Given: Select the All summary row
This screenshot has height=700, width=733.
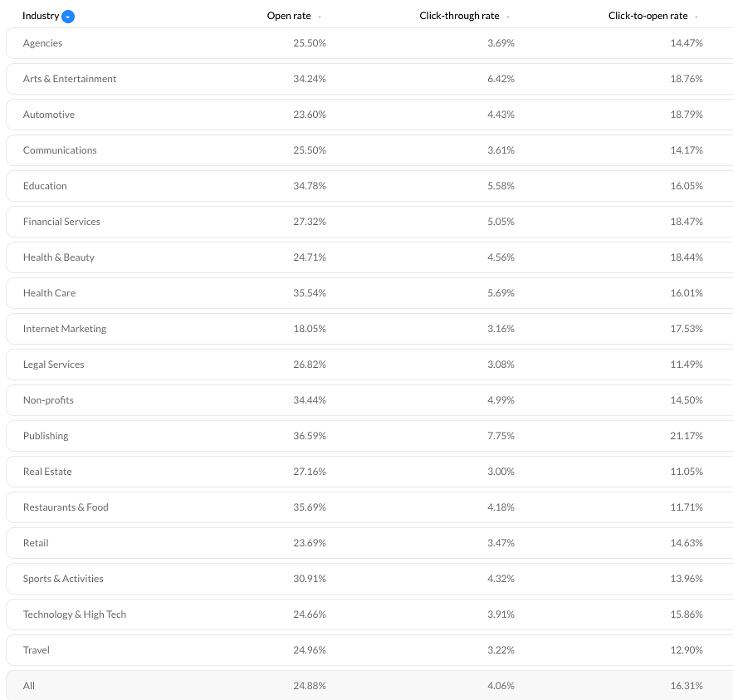Looking at the screenshot, I should click(369, 686).
